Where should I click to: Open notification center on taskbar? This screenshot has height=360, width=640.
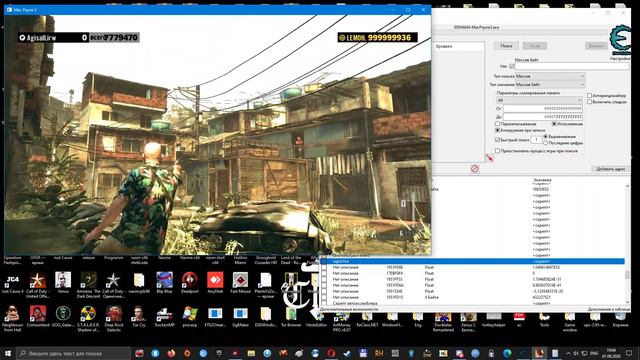tap(629, 353)
